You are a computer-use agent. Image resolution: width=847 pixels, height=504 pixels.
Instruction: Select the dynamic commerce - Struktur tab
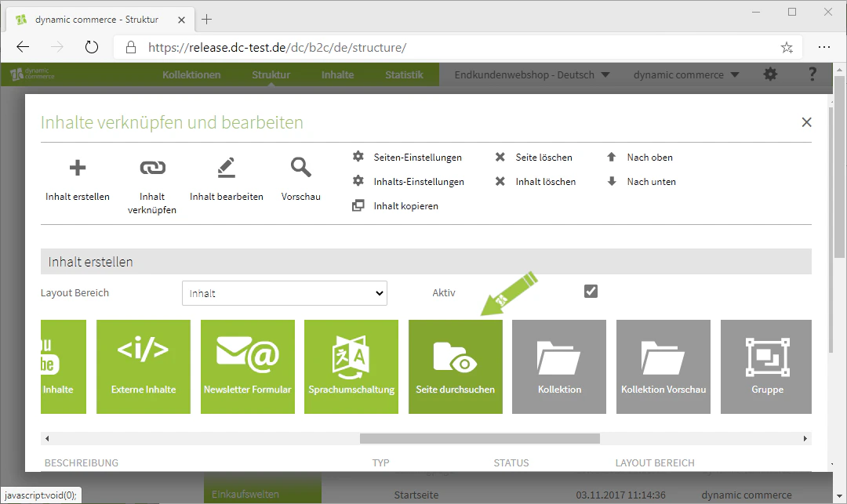pos(100,20)
